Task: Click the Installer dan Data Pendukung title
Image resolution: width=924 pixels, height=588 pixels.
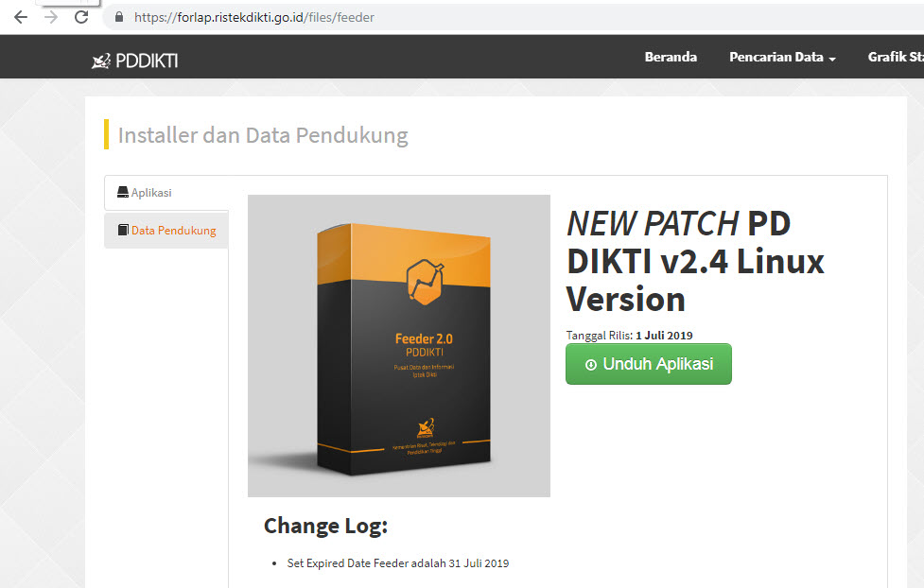Action: tap(263, 135)
